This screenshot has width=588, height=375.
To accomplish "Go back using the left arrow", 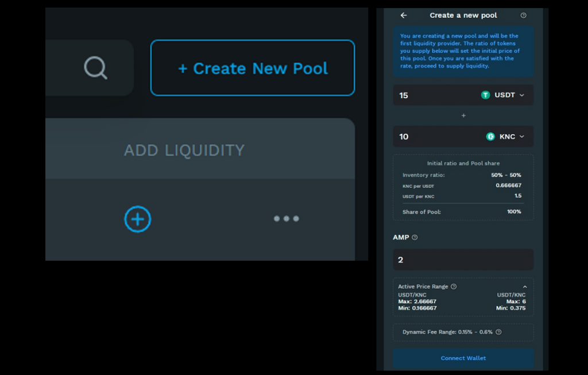I will tap(404, 16).
